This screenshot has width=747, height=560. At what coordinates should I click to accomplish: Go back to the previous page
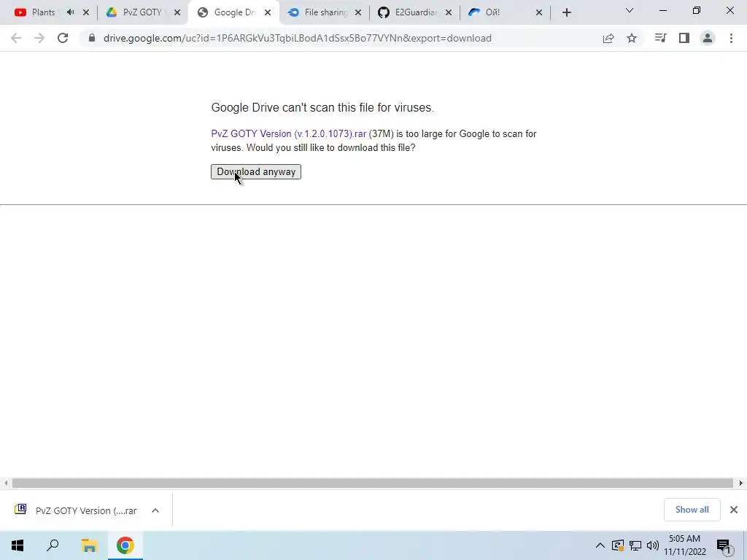(16, 38)
